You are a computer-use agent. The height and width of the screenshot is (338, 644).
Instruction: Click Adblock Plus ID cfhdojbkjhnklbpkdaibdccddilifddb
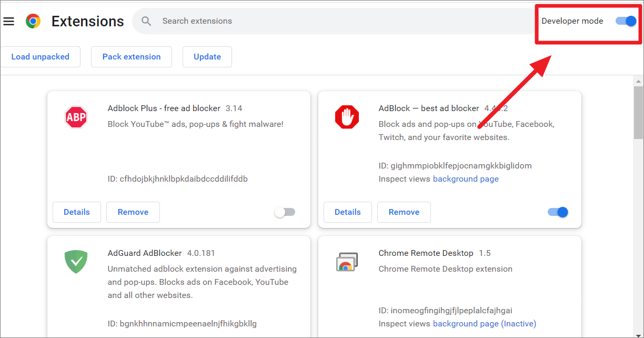pyautogui.click(x=178, y=179)
